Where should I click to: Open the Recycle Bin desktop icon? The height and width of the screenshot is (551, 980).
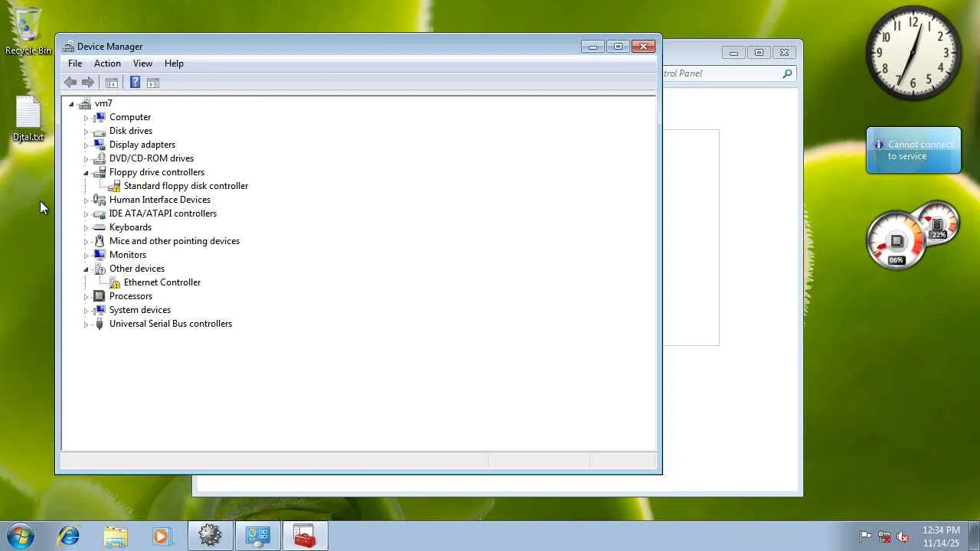point(28,31)
